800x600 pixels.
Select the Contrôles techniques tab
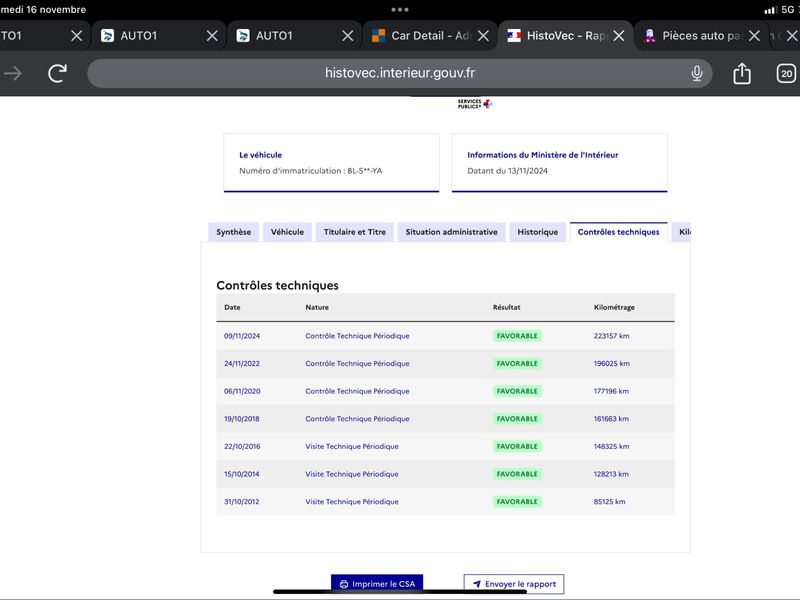coord(618,232)
